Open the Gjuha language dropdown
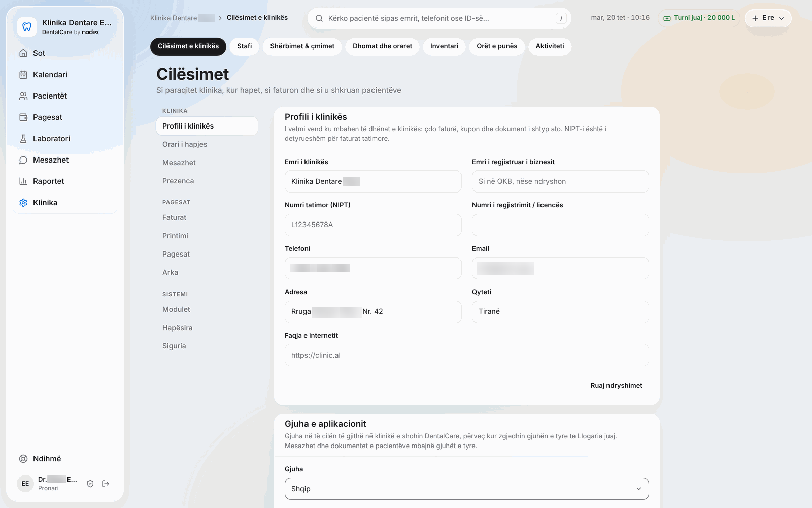The height and width of the screenshot is (508, 812). click(467, 489)
